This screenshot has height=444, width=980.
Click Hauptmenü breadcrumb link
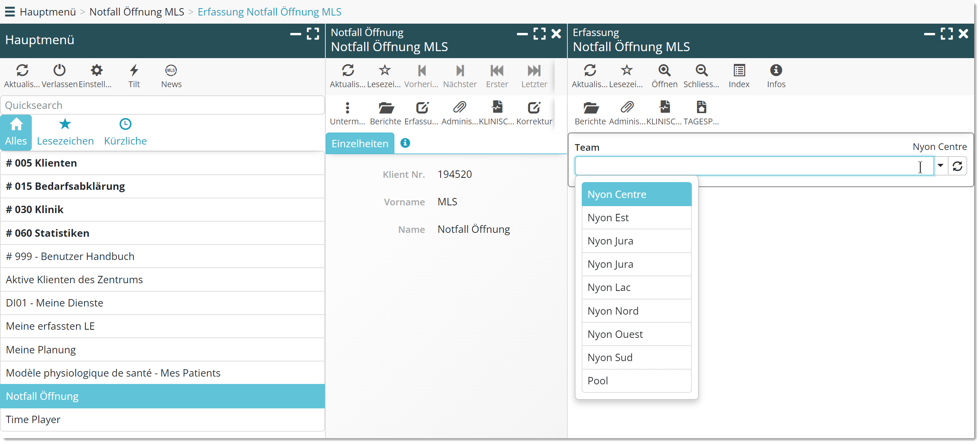(x=48, y=12)
